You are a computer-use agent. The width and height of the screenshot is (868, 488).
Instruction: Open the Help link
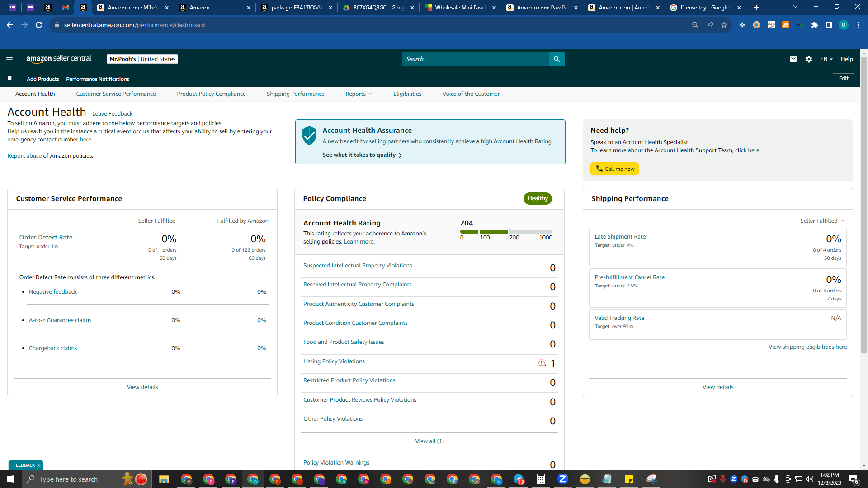pyautogui.click(x=847, y=59)
